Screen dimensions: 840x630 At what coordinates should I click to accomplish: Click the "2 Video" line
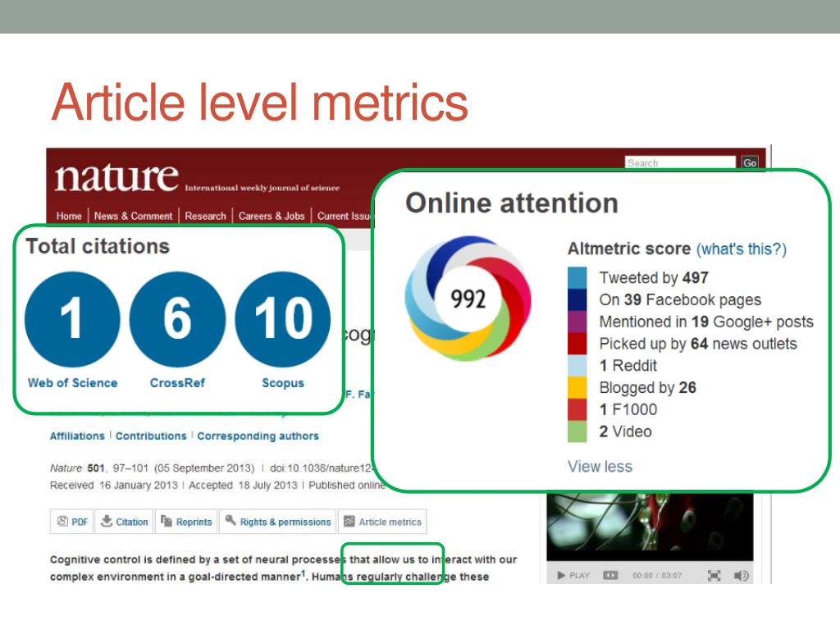tap(625, 431)
